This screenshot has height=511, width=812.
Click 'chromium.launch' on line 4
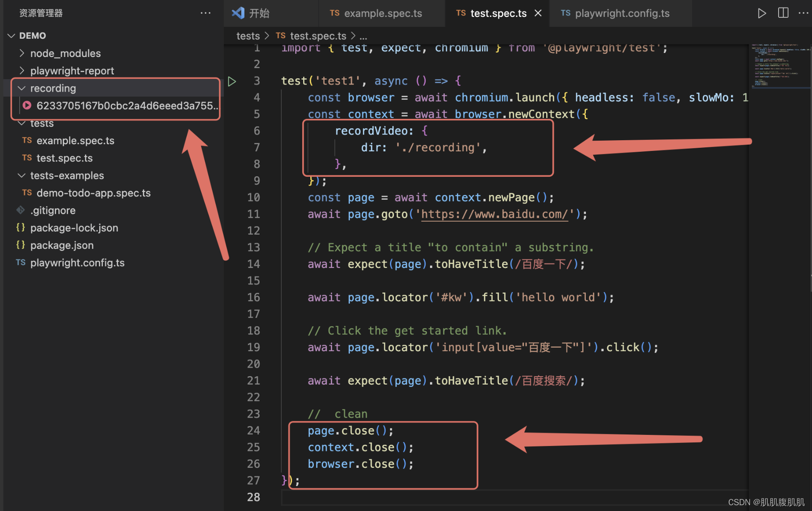click(x=504, y=97)
